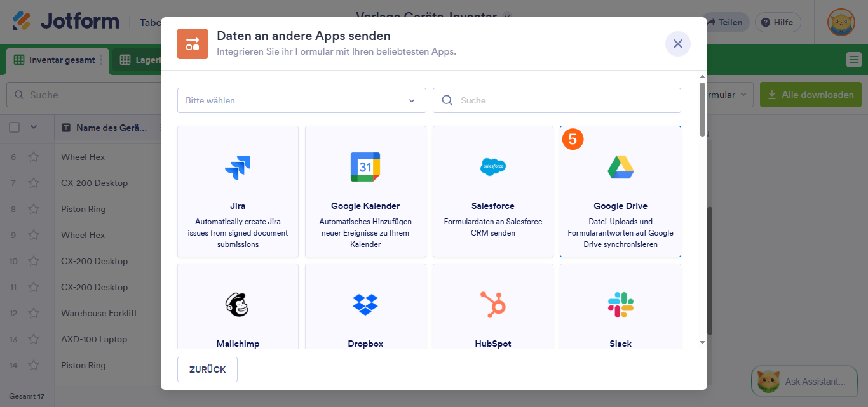Select the Google Drive integration
This screenshot has width=868, height=407.
point(620,167)
